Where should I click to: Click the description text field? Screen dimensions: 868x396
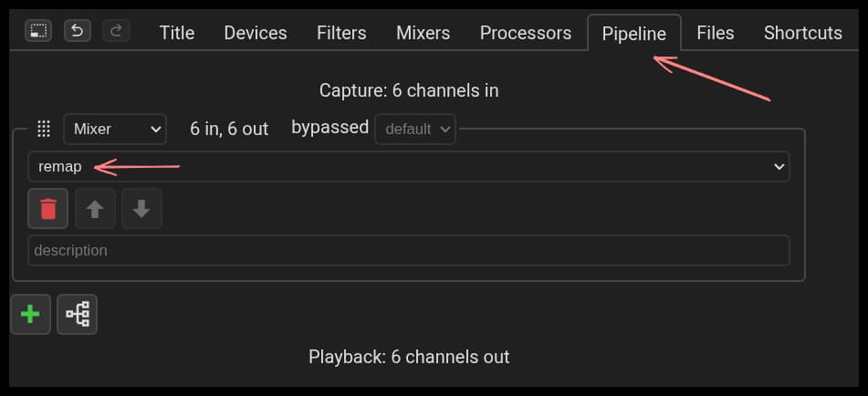[x=408, y=250]
